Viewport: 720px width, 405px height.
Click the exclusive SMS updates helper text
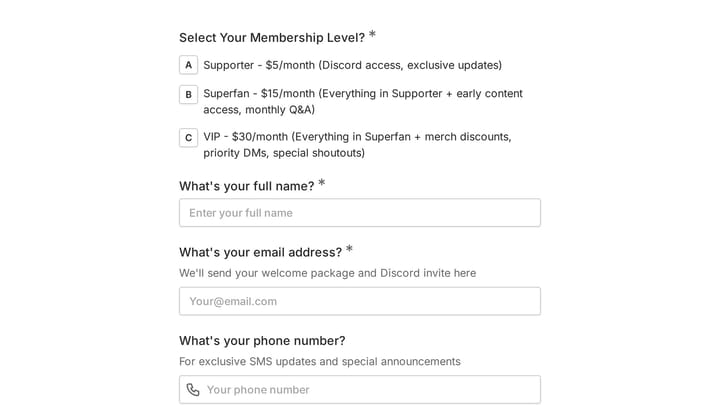pyautogui.click(x=320, y=362)
